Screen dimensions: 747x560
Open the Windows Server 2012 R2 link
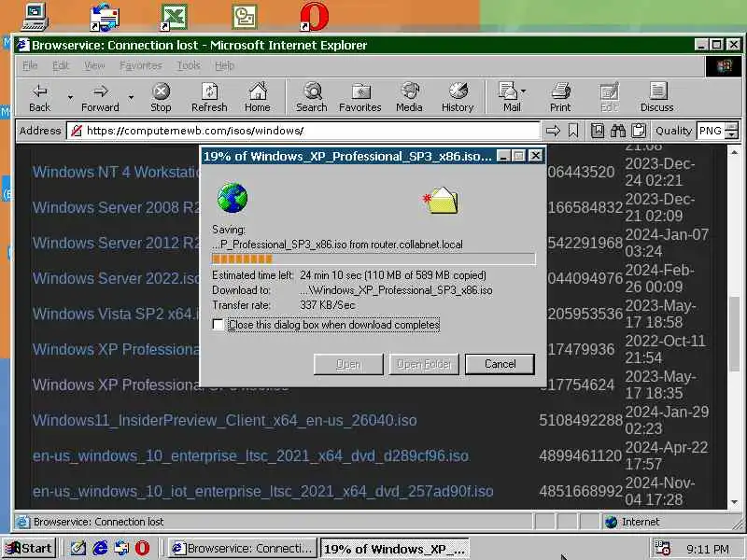point(116,243)
